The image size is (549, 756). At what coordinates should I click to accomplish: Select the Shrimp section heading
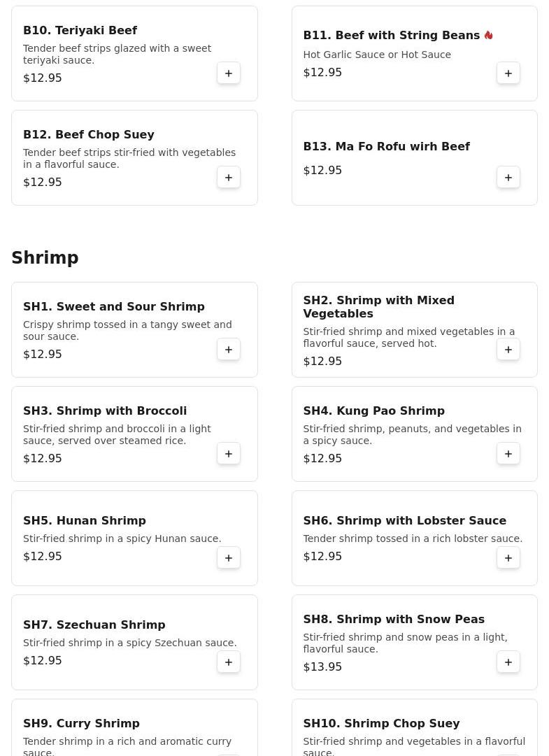[45, 258]
